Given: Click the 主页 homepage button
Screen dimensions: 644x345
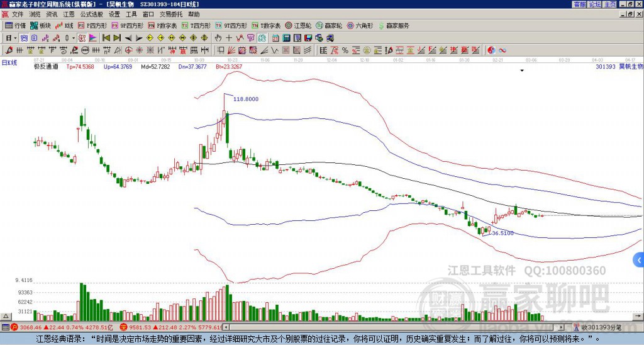Looking at the screenshot, I should (610, 4).
